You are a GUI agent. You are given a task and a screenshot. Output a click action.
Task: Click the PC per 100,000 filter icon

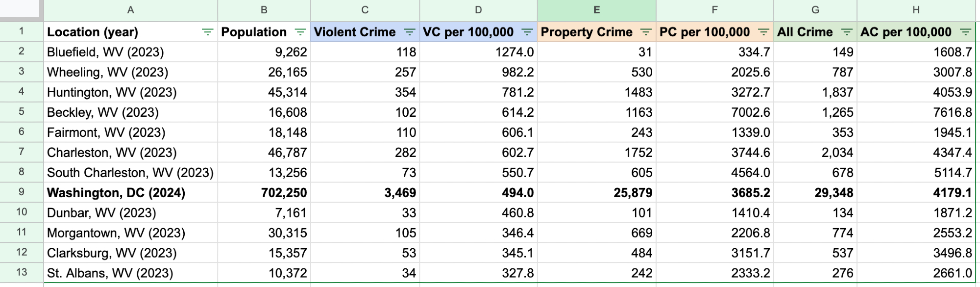[763, 32]
